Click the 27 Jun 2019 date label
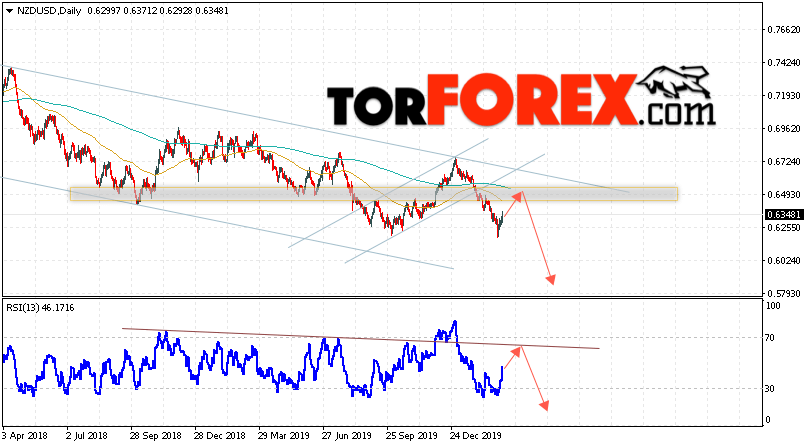The width and height of the screenshot is (808, 447). point(347,436)
